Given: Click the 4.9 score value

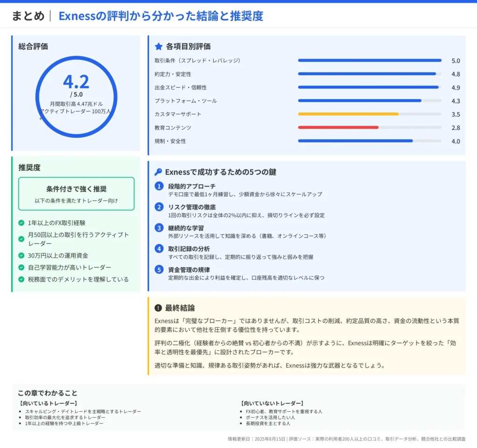Looking at the screenshot, I should 456,88.
